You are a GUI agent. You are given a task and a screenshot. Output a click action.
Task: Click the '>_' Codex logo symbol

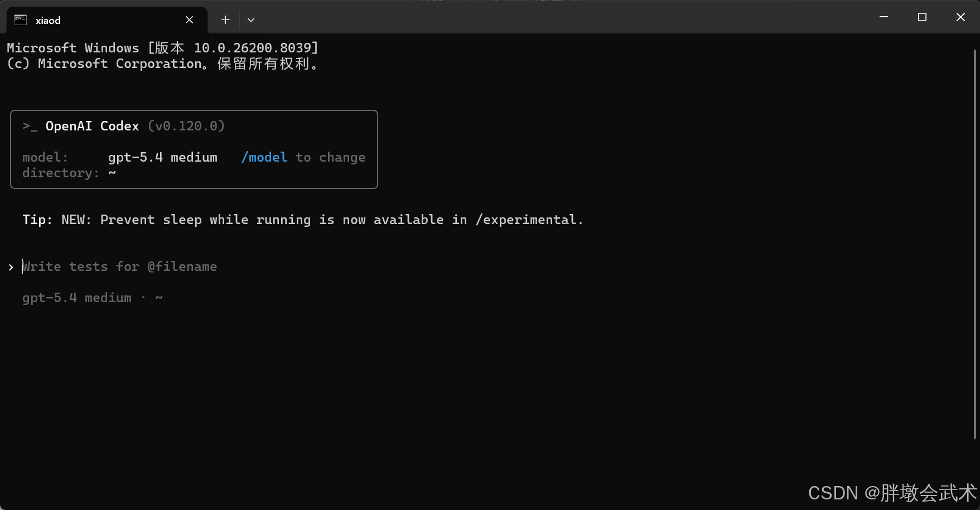point(30,127)
